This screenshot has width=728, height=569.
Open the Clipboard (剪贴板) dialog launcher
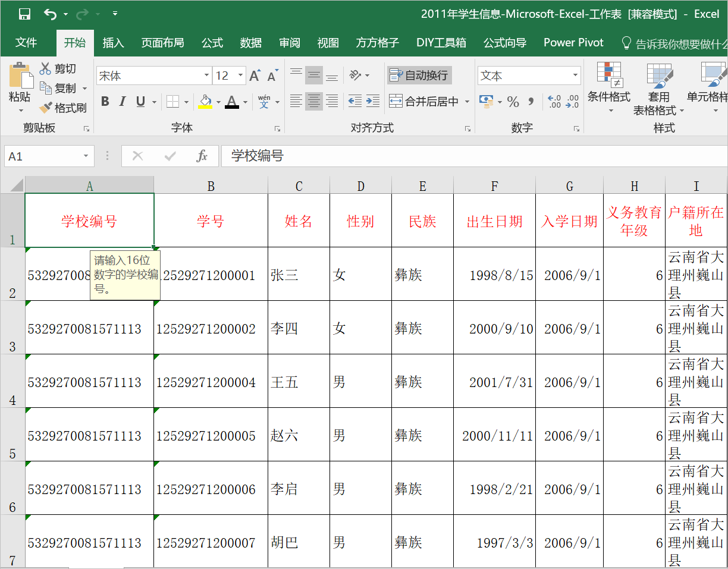coord(86,128)
